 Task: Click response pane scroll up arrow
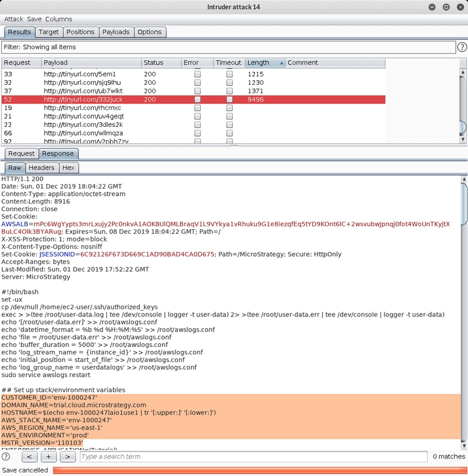464,179
